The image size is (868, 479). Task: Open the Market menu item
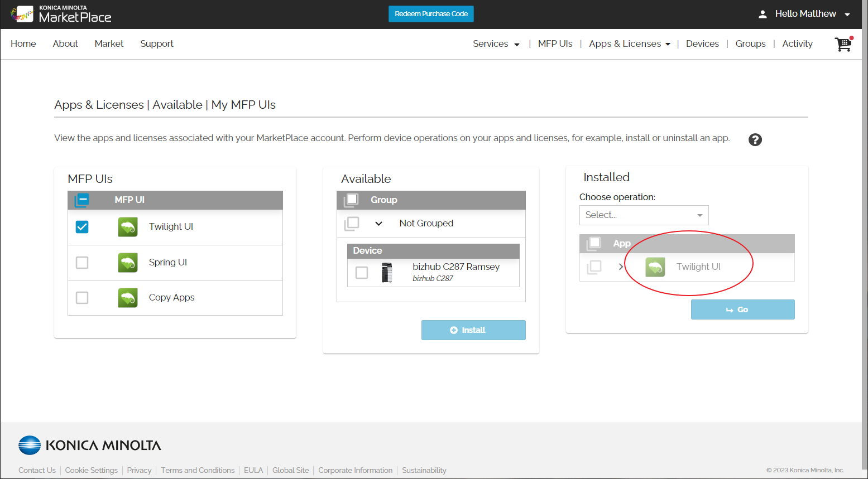(x=109, y=44)
